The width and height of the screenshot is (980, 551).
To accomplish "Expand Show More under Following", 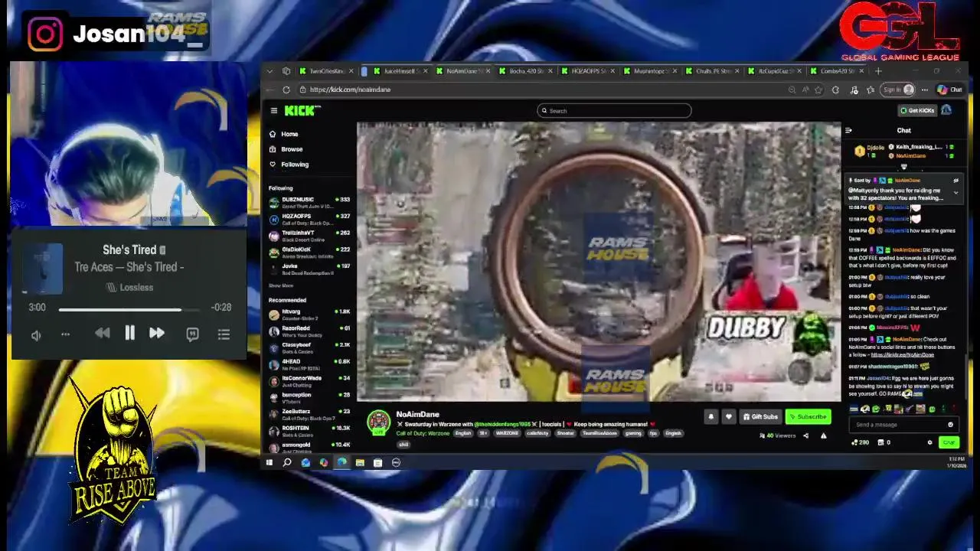I will 280,285.
